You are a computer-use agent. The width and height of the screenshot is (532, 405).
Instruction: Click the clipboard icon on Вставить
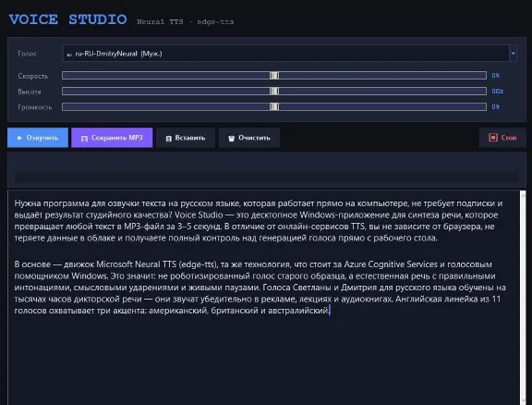click(169, 139)
